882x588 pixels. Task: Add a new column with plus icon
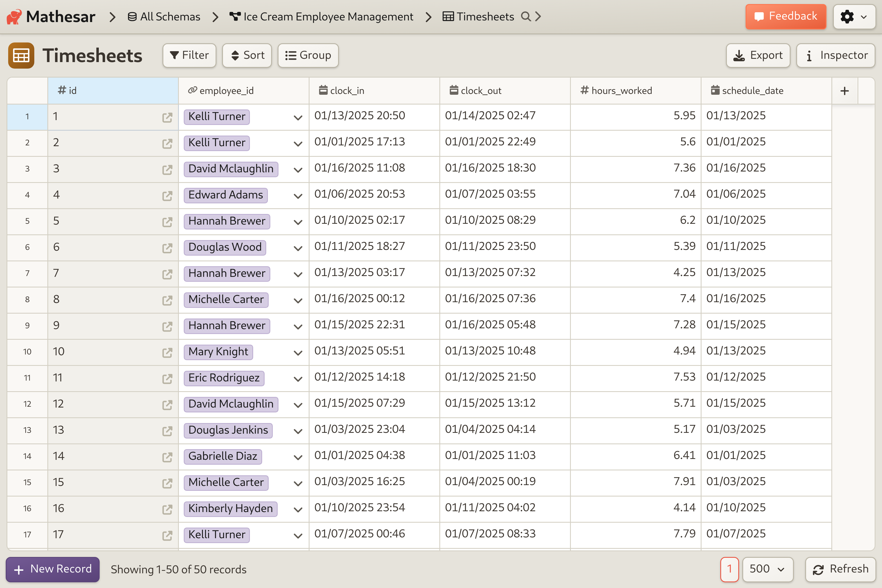[x=844, y=91]
